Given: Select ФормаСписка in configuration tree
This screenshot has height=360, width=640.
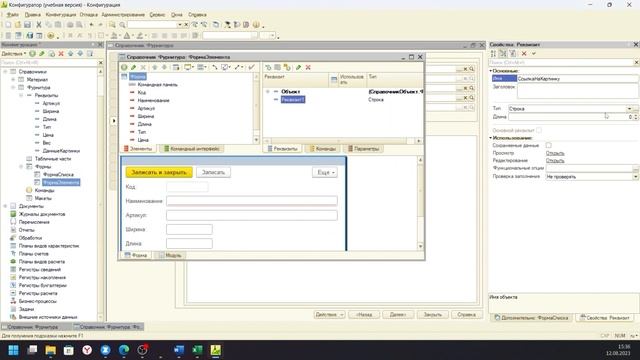Looking at the screenshot, I should [x=58, y=175].
